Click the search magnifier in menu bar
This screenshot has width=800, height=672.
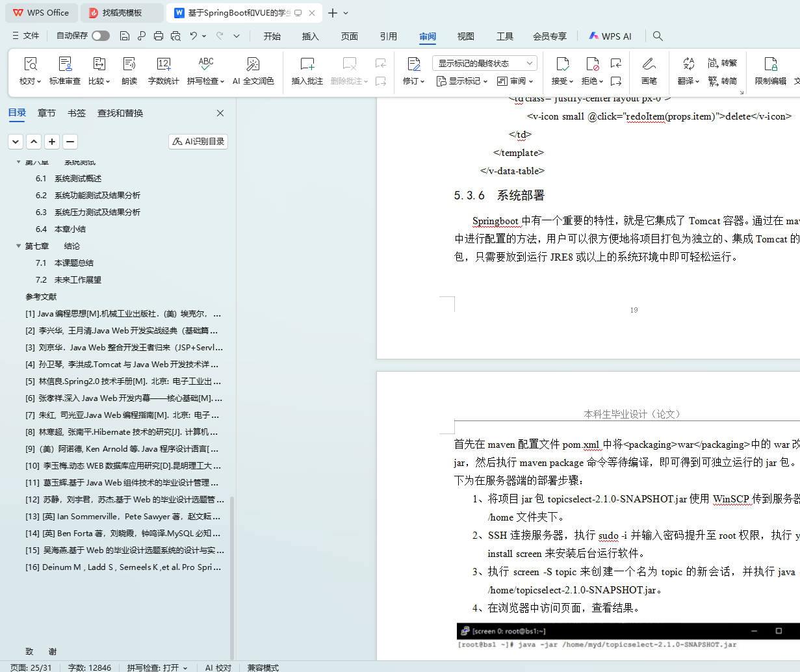click(658, 36)
